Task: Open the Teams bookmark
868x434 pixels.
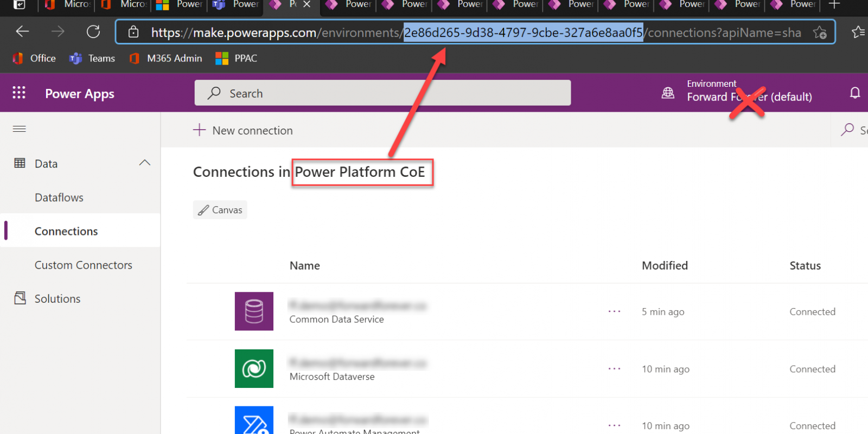Action: [92, 58]
